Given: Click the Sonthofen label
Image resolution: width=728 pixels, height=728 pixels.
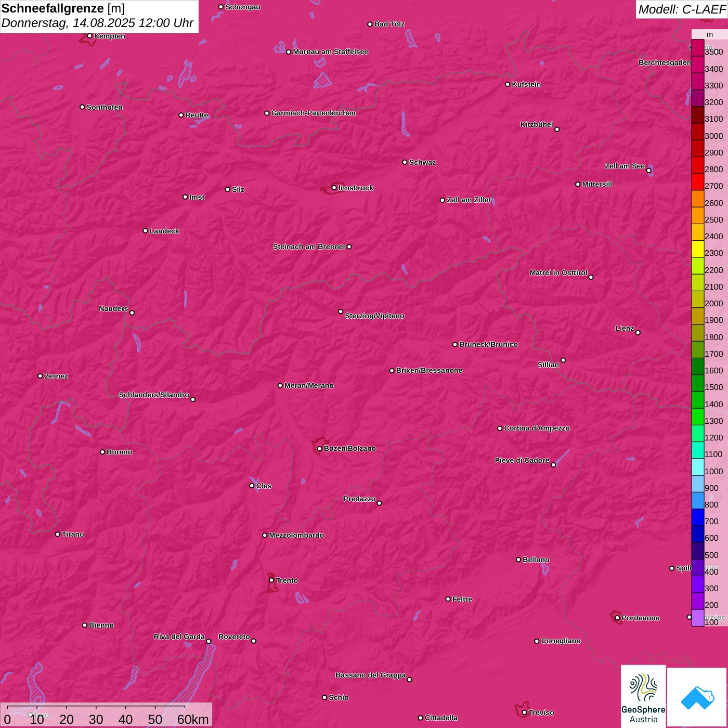Looking at the screenshot, I should tap(105, 107).
